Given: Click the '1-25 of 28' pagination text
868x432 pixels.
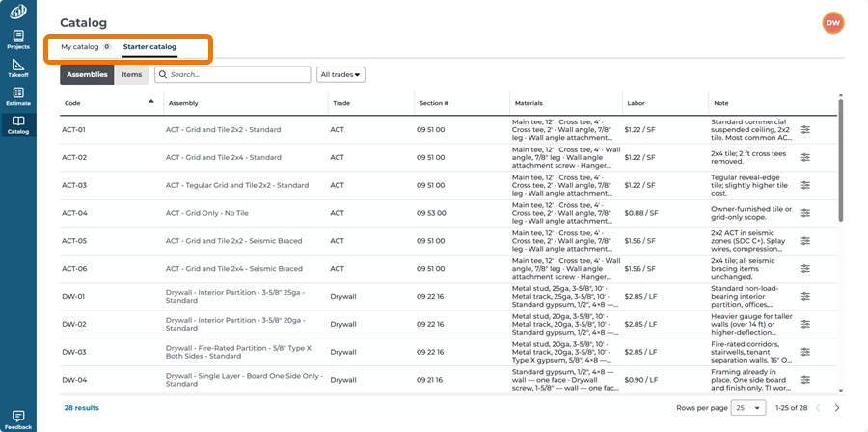Looking at the screenshot, I should tap(791, 408).
